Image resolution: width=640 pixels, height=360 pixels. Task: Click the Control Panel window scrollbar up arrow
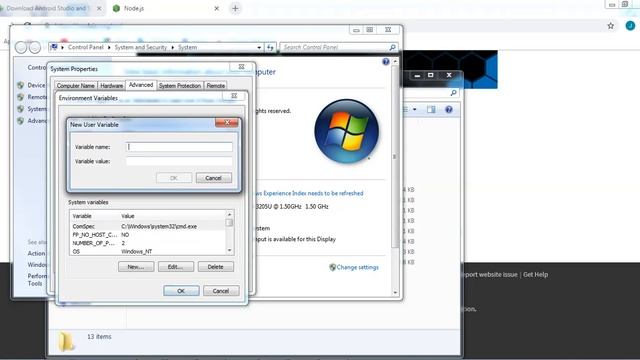[395, 61]
